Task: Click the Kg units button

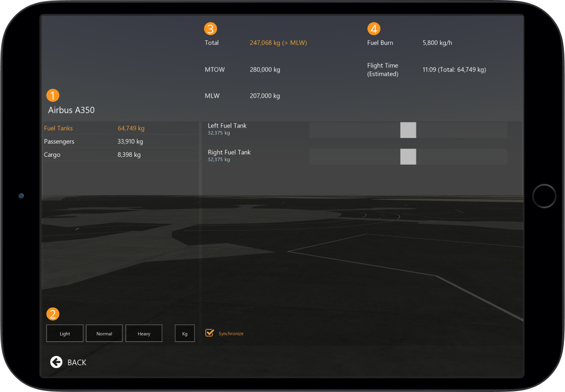Action: pos(185,333)
